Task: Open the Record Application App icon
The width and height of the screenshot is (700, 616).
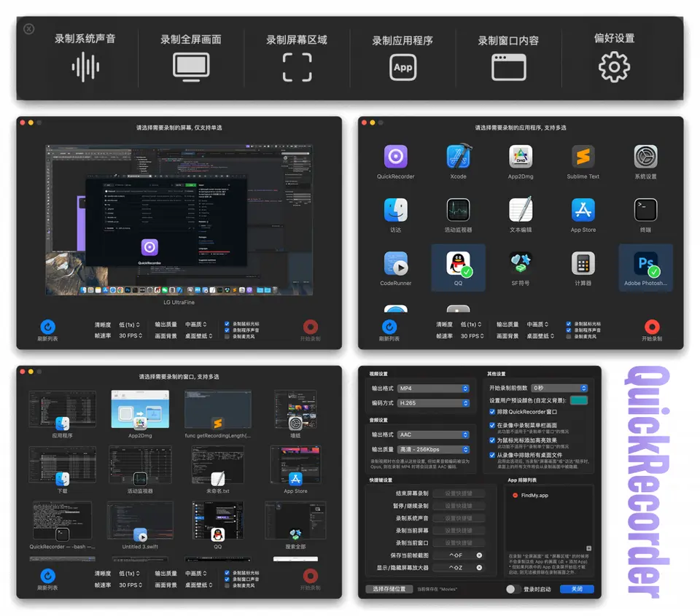Action: pos(402,68)
